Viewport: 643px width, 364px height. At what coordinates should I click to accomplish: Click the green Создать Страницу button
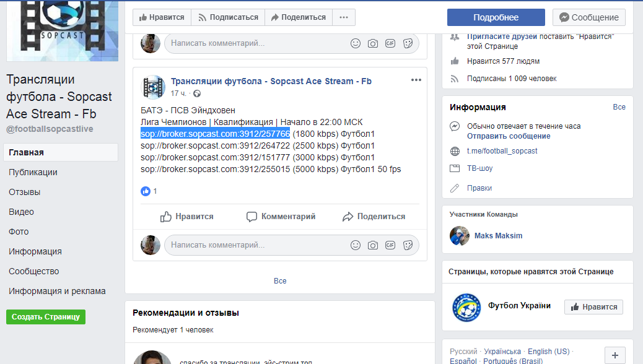click(46, 317)
